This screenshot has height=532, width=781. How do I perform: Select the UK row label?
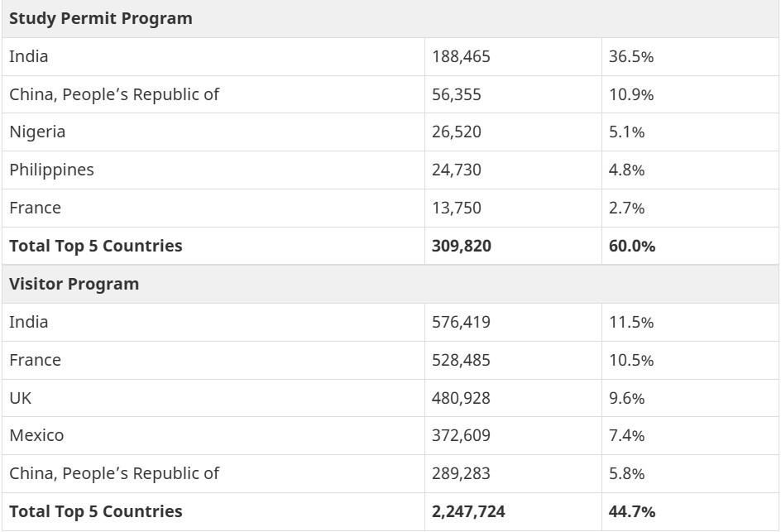pos(21,398)
